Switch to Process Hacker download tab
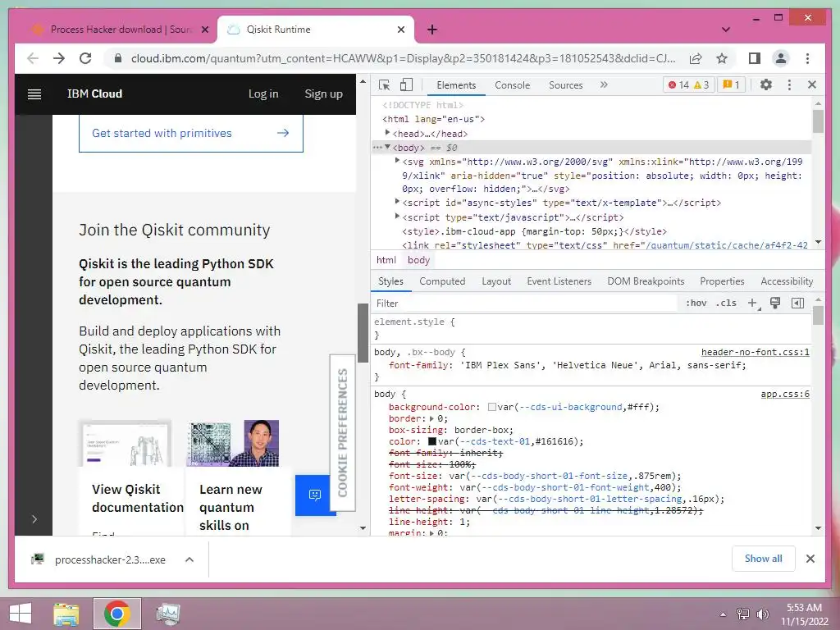Screen dimensions: 840x630 pyautogui.click(x=121, y=30)
